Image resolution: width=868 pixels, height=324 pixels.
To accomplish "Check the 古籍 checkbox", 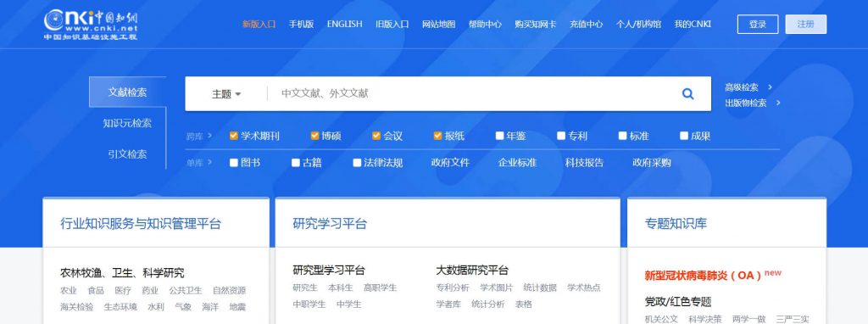I will point(296,163).
